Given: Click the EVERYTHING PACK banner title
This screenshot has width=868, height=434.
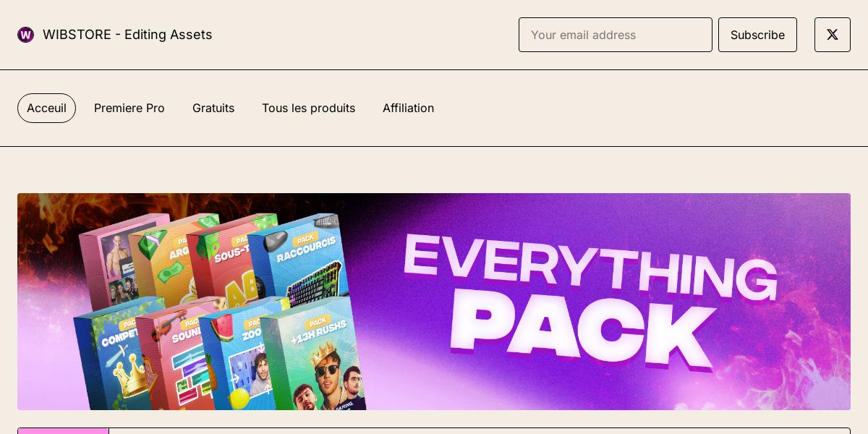Looking at the screenshot, I should (590, 300).
